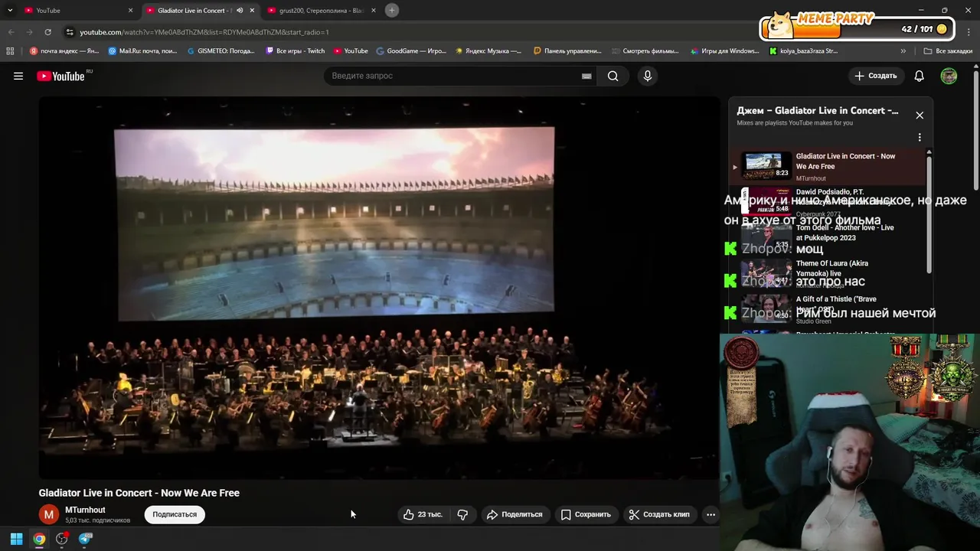Screen dimensions: 980x551
Task: Open Панель управления bookmark
Action: click(567, 51)
